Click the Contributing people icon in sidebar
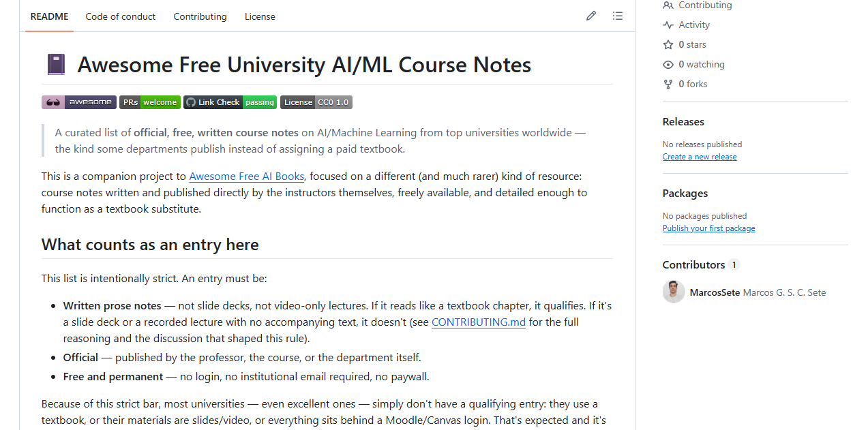 pos(668,5)
